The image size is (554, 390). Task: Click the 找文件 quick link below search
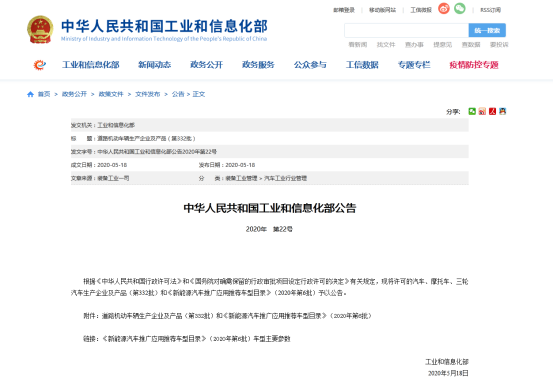point(386,45)
